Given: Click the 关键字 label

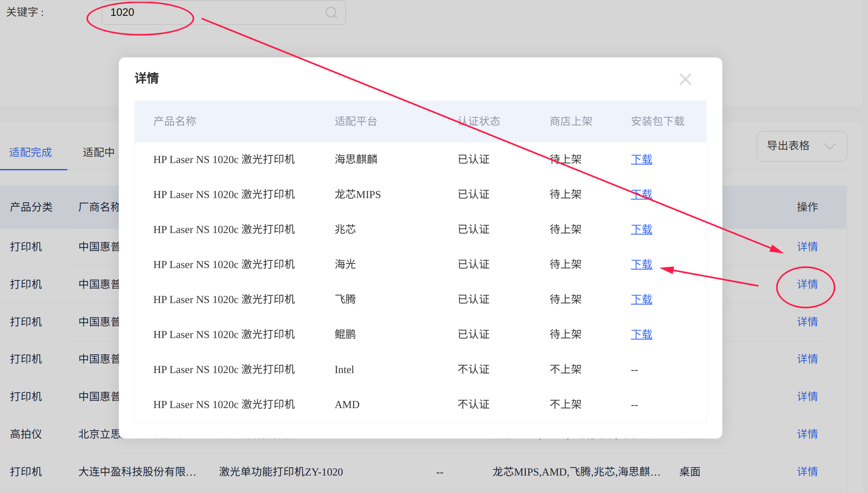Looking at the screenshot, I should point(25,12).
